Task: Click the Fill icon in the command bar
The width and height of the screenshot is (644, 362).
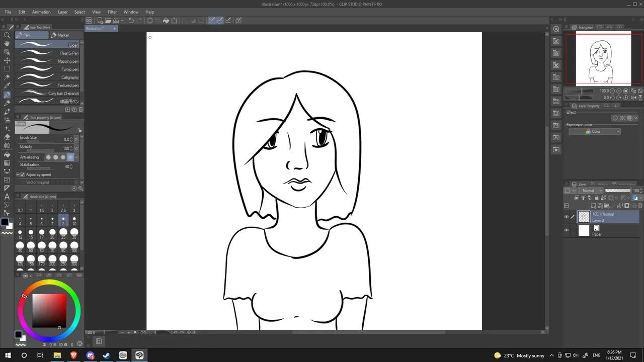Action: pos(166,21)
